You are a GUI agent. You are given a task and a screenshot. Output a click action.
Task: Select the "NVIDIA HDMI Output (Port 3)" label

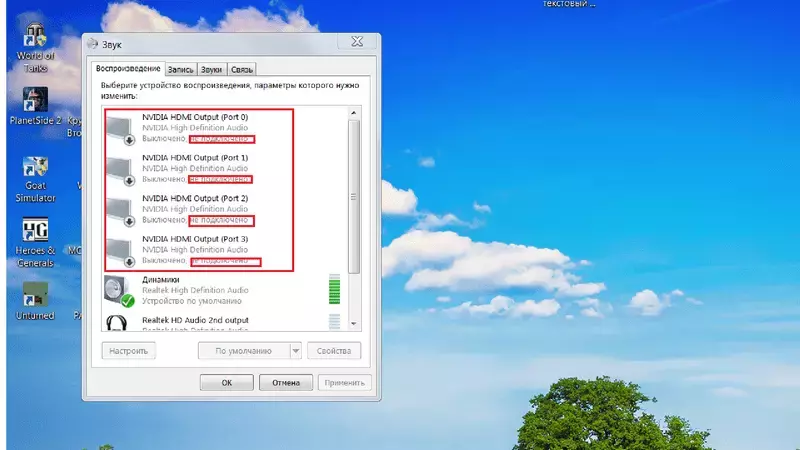[x=195, y=239]
